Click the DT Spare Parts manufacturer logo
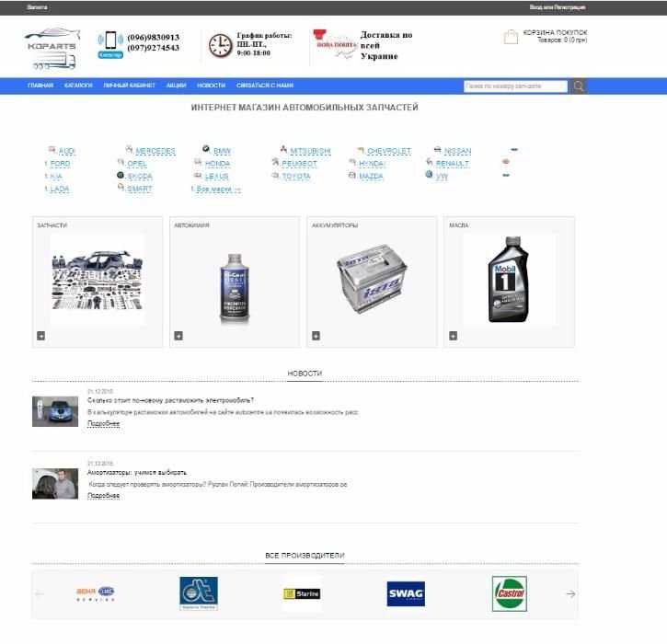Screen dimensions: 667x644 coord(199,593)
